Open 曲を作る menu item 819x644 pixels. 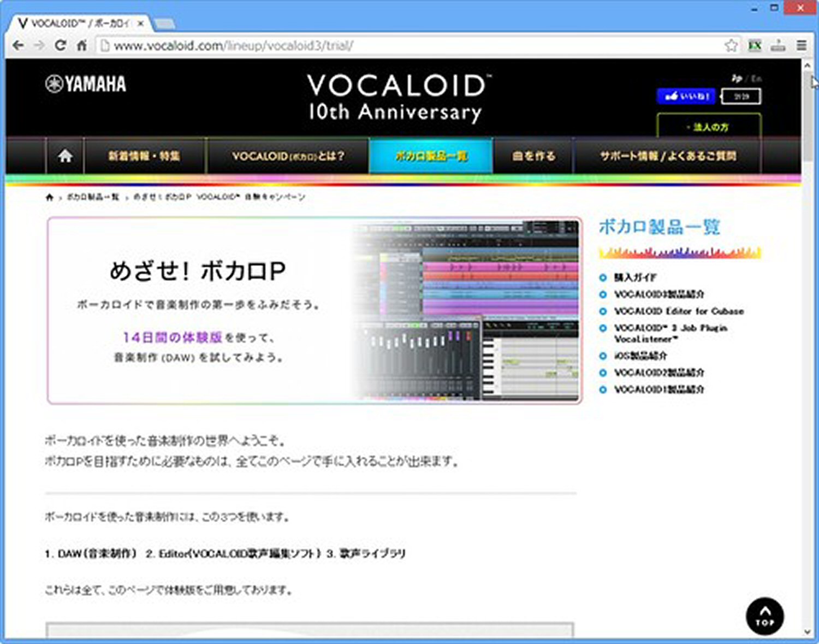click(x=533, y=156)
